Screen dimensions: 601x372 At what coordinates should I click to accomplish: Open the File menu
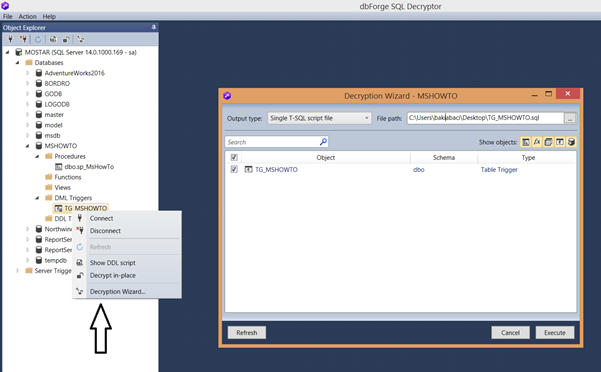tap(8, 16)
